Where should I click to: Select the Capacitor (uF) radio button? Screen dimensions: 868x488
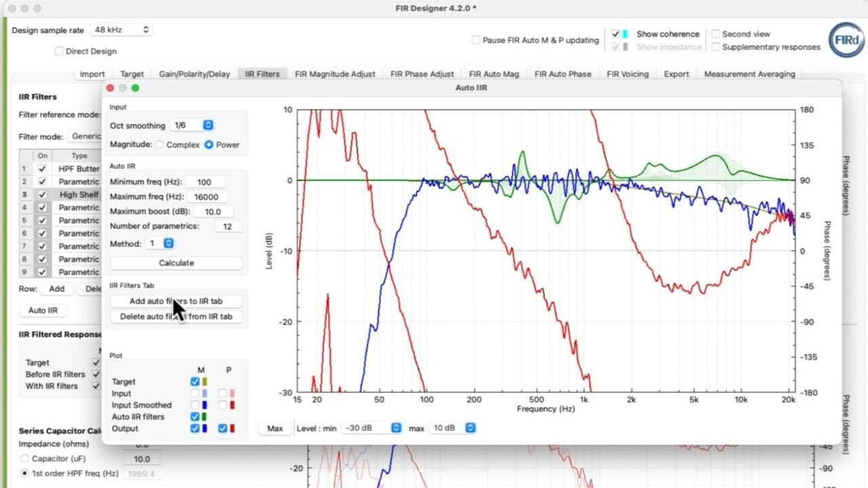coord(26,459)
